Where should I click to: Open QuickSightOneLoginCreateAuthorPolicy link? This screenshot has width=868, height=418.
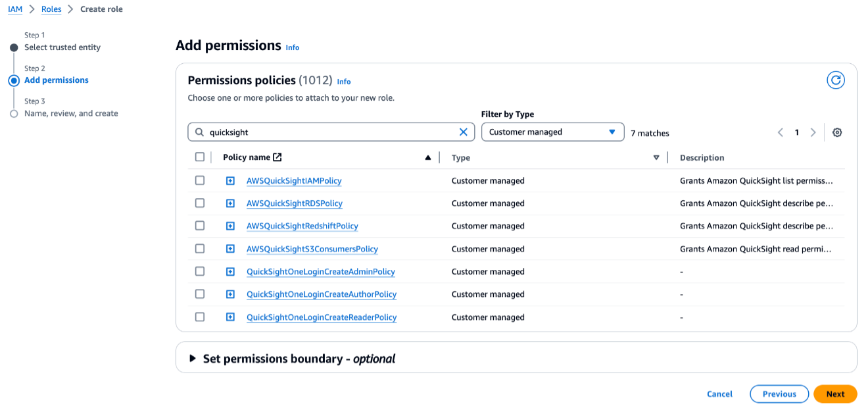(x=322, y=295)
